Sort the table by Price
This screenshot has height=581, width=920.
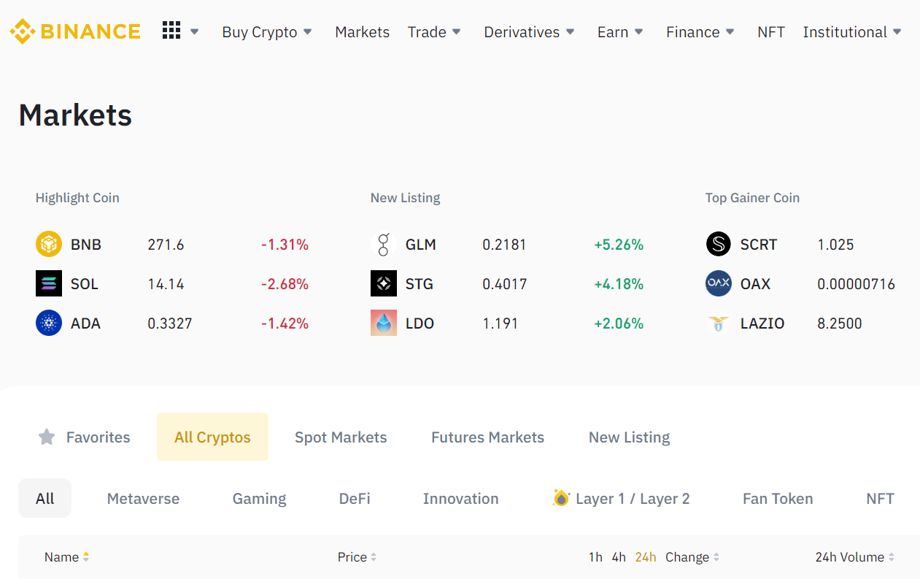coord(357,557)
